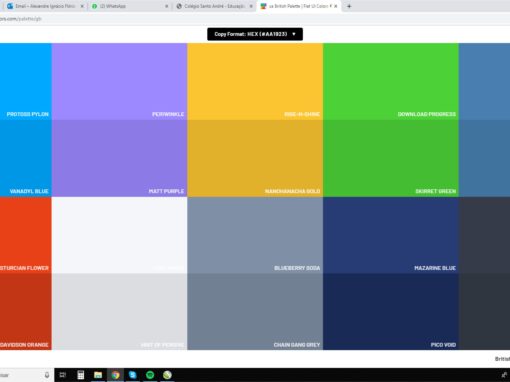Switch to the WhatsApp tab

pyautogui.click(x=129, y=6)
